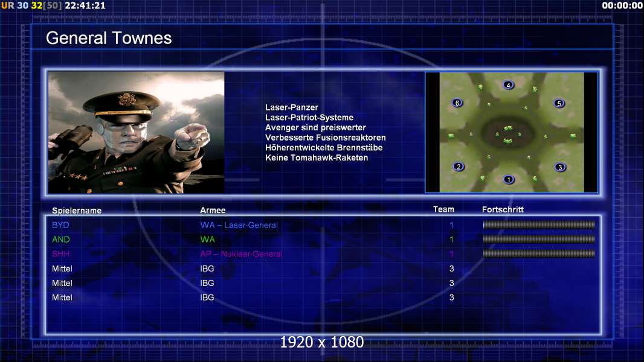Click Armee column header
The image size is (644, 362).
tap(213, 210)
